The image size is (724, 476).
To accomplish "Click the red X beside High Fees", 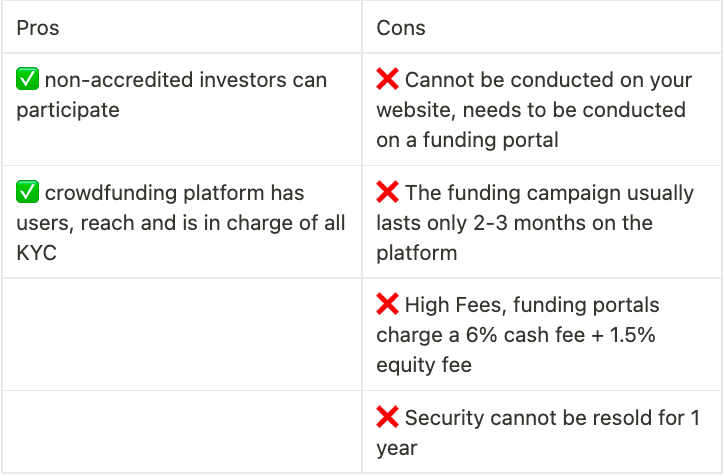I will [387, 304].
